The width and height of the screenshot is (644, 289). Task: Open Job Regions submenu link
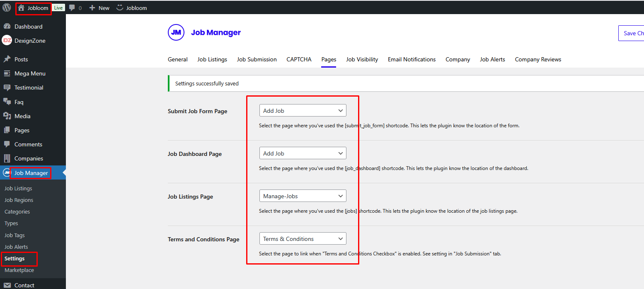tap(19, 200)
